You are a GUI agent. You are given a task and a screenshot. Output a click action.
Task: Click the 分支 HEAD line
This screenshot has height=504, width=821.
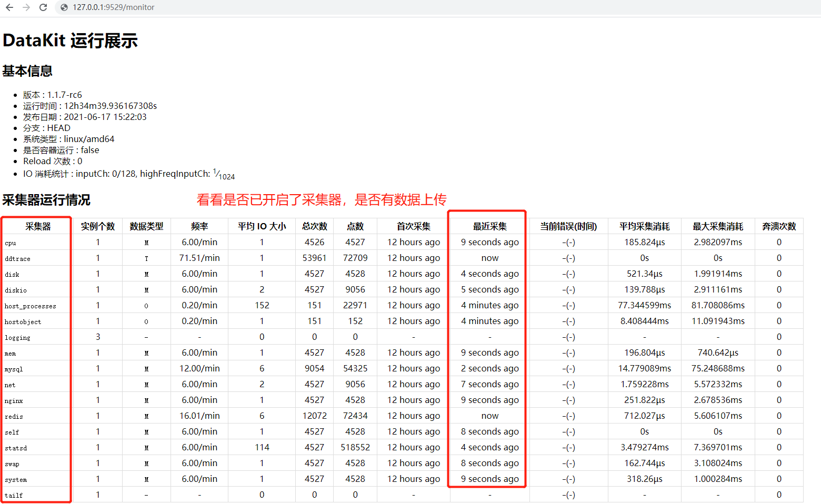(47, 128)
